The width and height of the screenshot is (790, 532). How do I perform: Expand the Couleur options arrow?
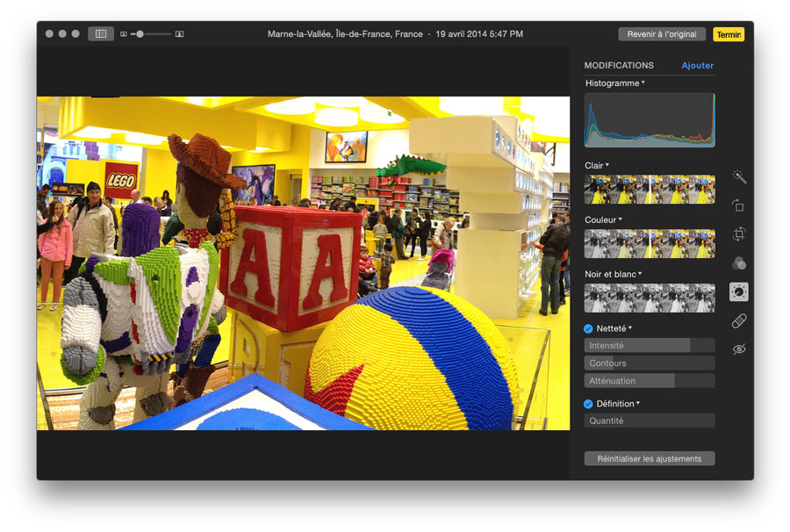pos(621,219)
